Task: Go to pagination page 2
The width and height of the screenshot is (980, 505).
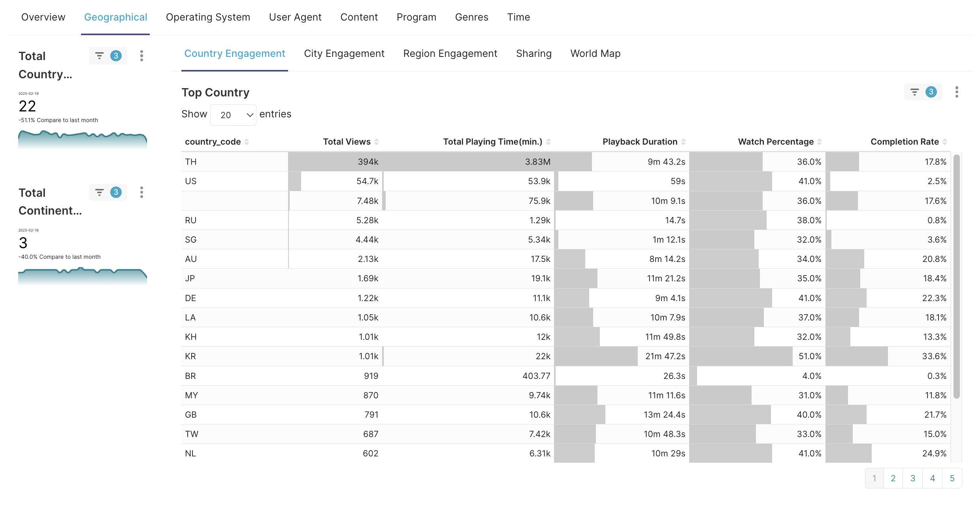Action: click(x=893, y=478)
